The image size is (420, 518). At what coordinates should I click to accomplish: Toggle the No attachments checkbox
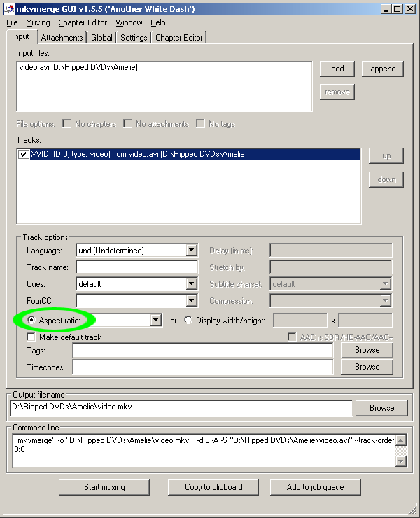(127, 124)
